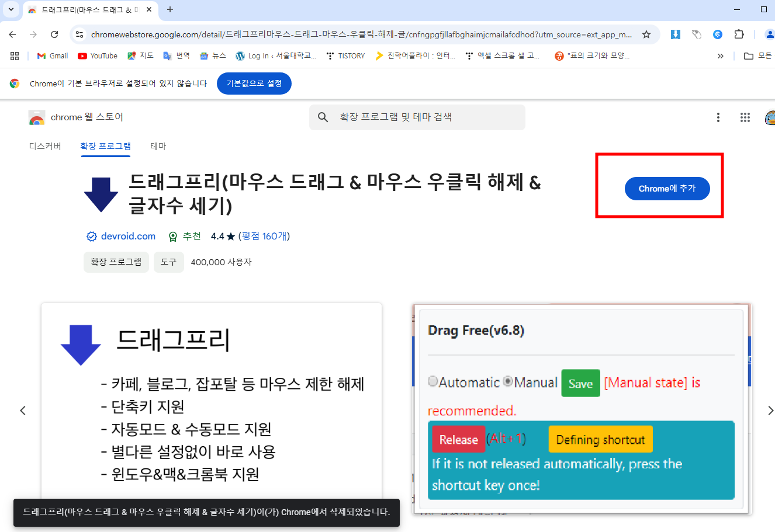The height and width of the screenshot is (532, 775).
Task: Open the blue download arrow extension
Action: tap(675, 34)
